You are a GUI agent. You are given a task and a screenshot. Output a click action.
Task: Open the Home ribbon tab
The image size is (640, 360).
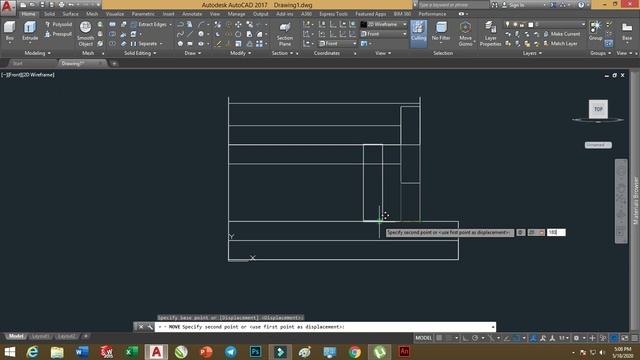pyautogui.click(x=28, y=14)
